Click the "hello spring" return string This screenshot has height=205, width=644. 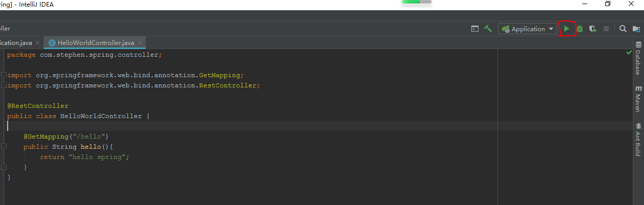coord(97,157)
